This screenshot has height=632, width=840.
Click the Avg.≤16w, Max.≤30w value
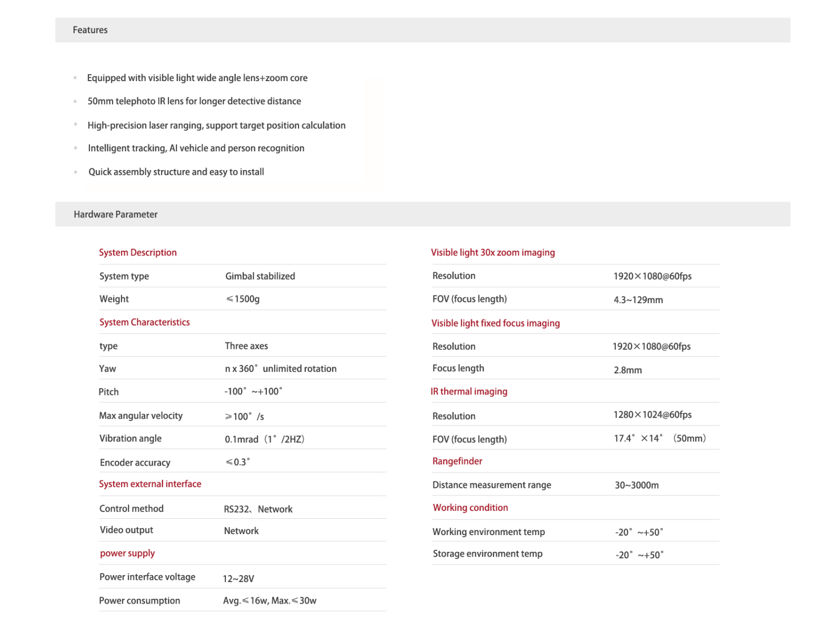pyautogui.click(x=269, y=601)
